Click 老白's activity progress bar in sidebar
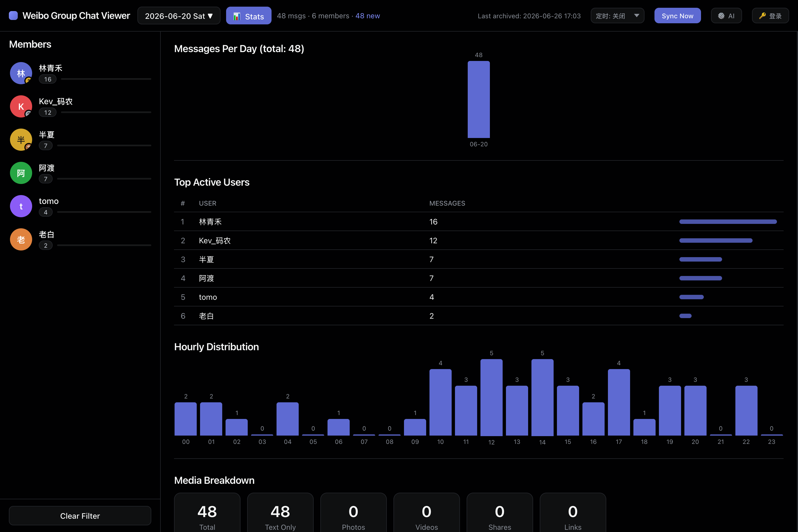 (x=104, y=245)
